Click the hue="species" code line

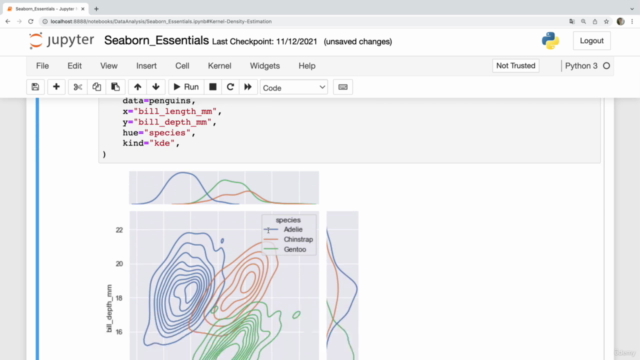click(159, 133)
